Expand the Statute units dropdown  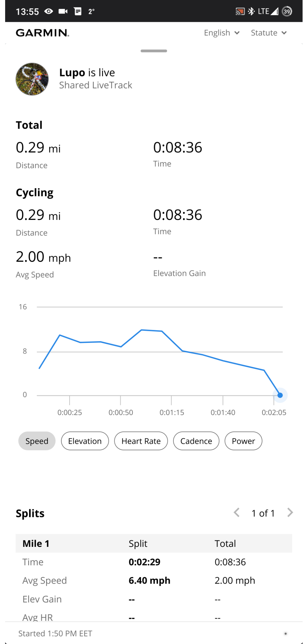tap(268, 33)
